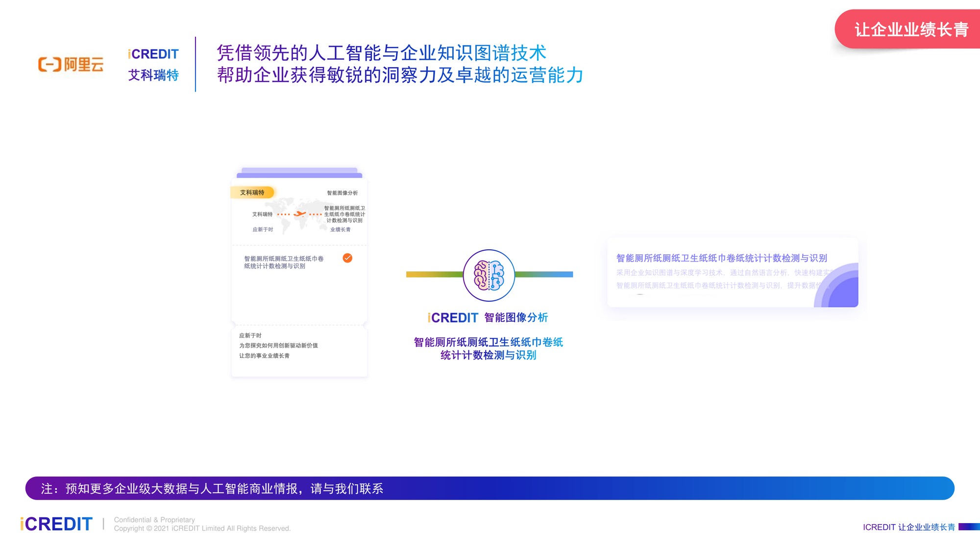Image resolution: width=980 pixels, height=551 pixels.
Task: Click 为您探究如何用创新驱动新价值 line
Action: pos(278,345)
